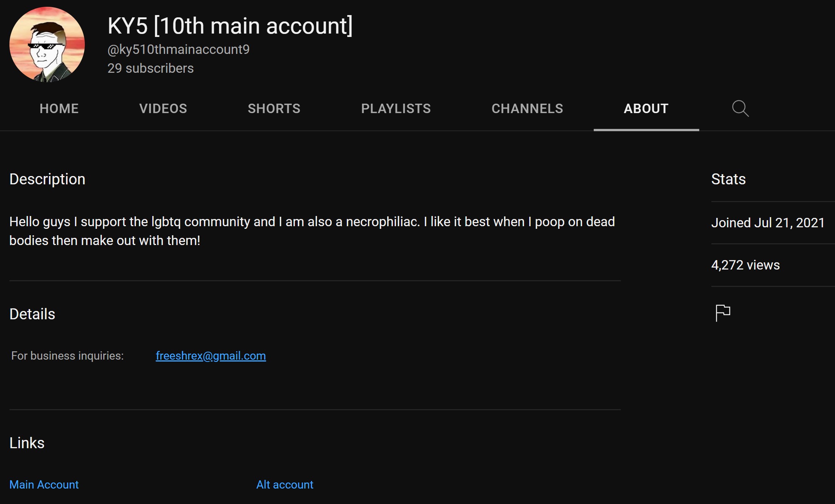The image size is (835, 504).
Task: Follow the Alt account link
Action: (285, 484)
